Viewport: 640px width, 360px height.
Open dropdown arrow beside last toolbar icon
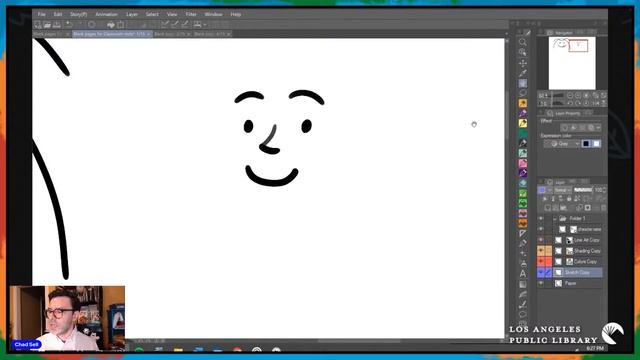[204, 25]
